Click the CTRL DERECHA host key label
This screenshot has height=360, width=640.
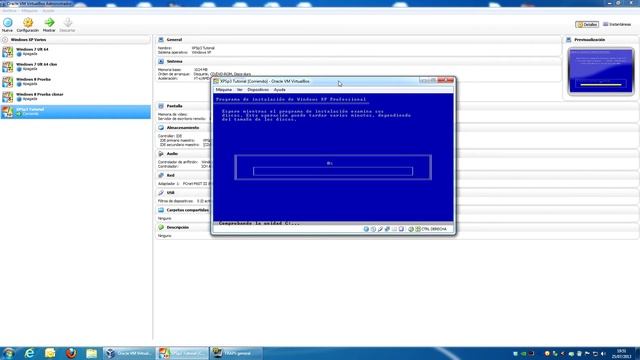pyautogui.click(x=434, y=229)
